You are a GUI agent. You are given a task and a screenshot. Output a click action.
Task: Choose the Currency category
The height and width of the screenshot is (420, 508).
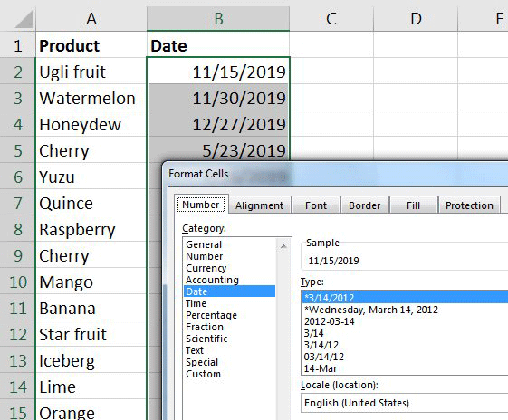pyautogui.click(x=206, y=268)
